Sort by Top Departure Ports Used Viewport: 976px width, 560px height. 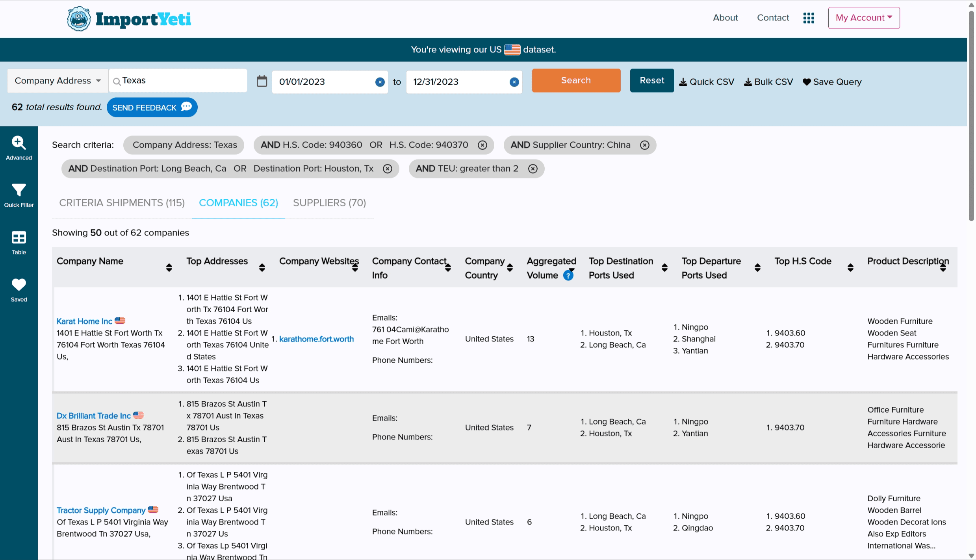click(757, 268)
